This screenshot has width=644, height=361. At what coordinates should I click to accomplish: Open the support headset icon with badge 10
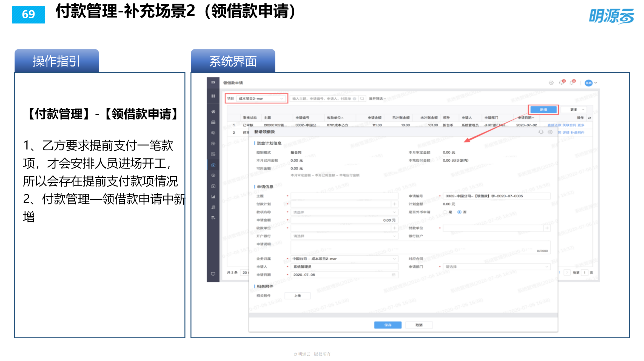tap(562, 83)
